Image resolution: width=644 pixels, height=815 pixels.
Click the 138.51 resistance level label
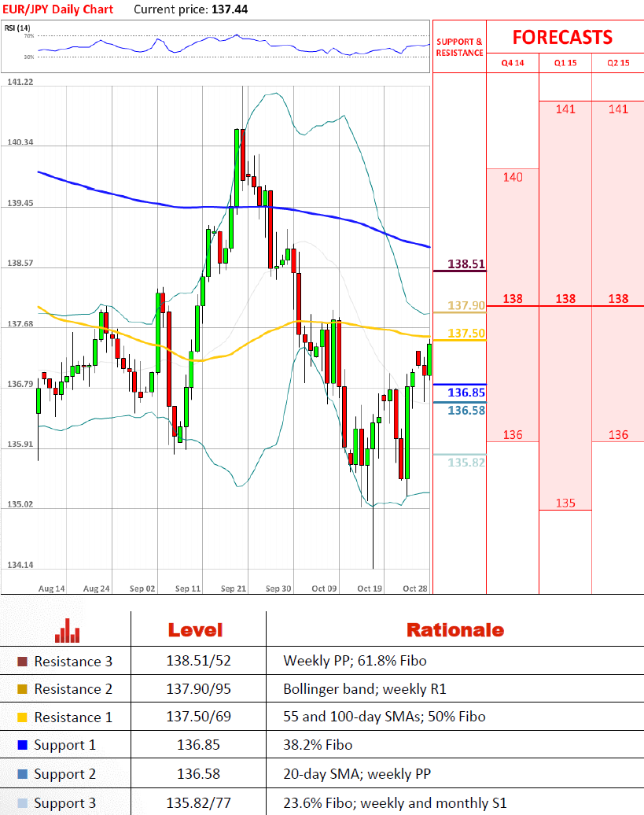(x=466, y=264)
